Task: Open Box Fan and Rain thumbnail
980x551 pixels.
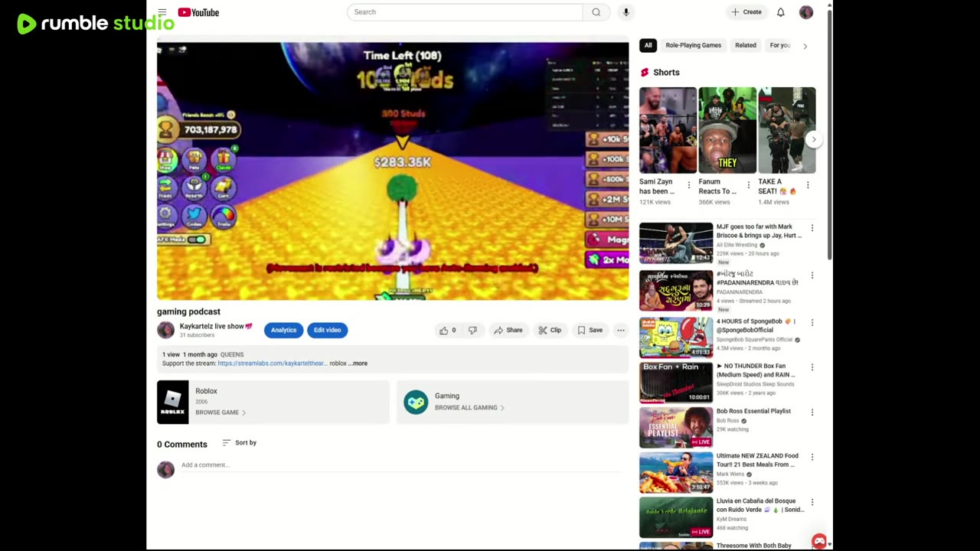Action: (676, 382)
